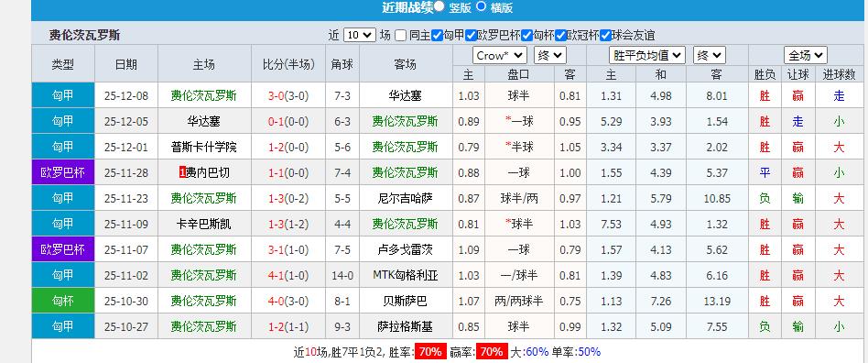Click 卢多戈雷茨 away team link
Viewport: 868px width, 363px height.
coord(406,250)
